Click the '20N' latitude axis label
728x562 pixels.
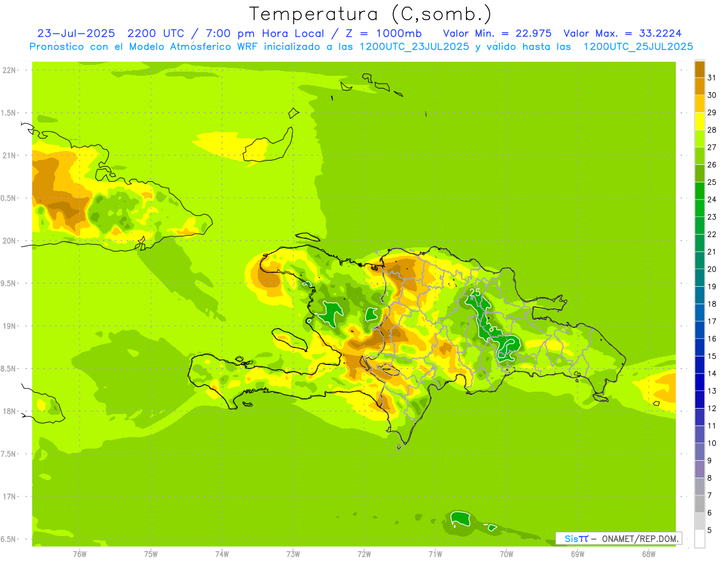click(9, 241)
